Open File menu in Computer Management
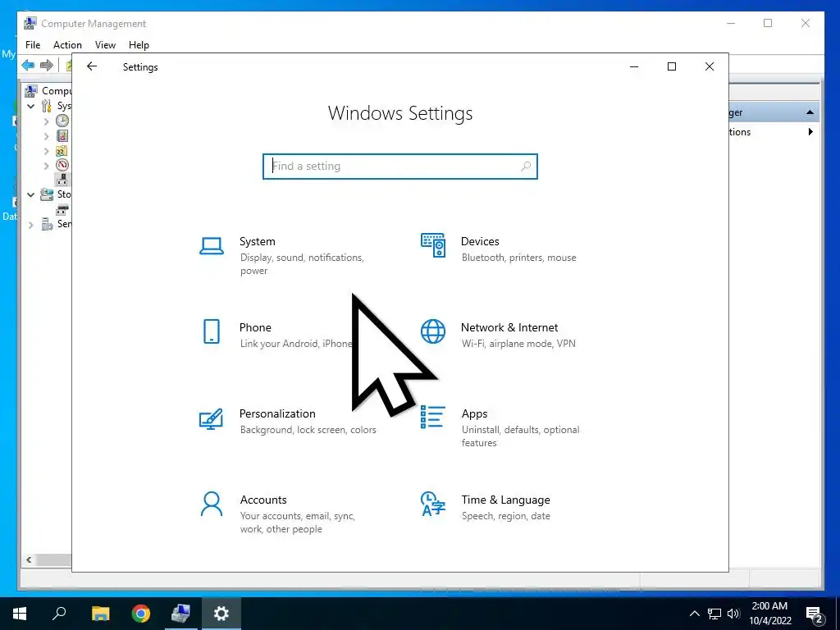Screen dimensions: 840x630 pos(33,45)
